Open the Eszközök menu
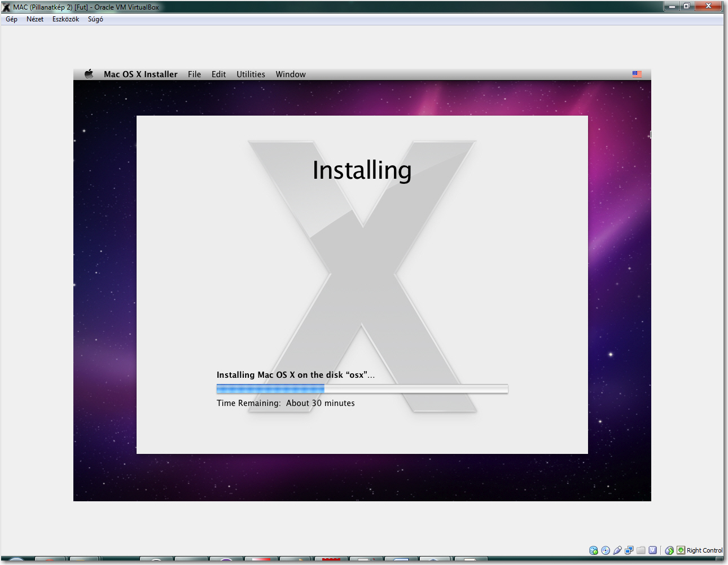The height and width of the screenshot is (565, 728). [x=65, y=19]
